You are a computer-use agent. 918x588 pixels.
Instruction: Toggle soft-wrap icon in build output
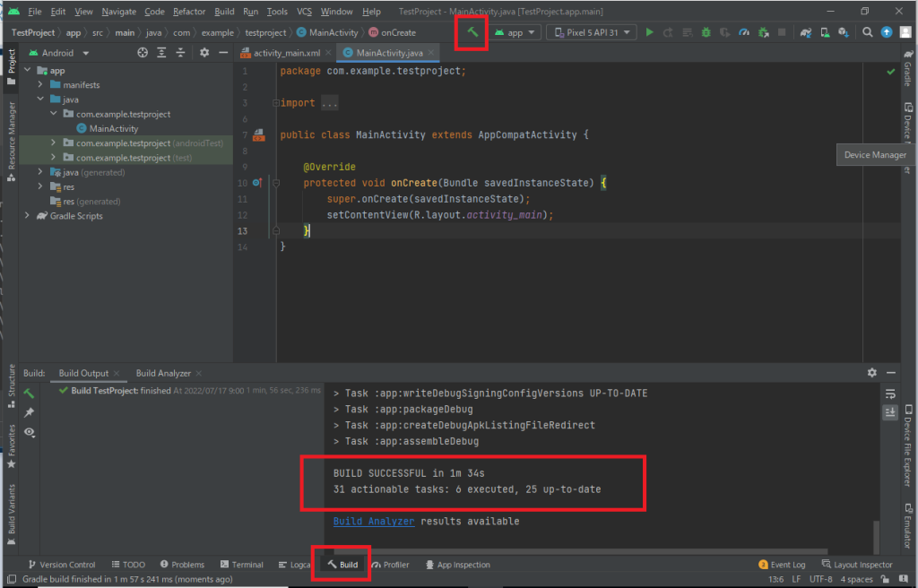890,394
